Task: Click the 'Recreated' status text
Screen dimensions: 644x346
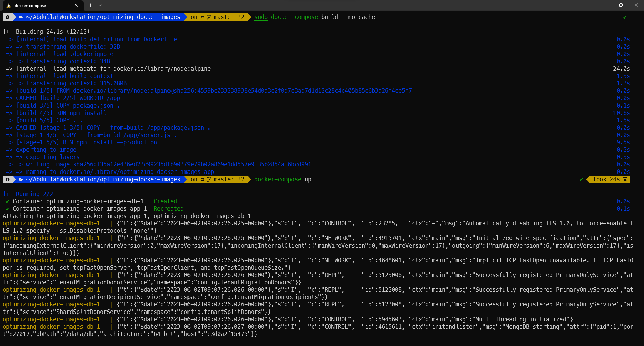Action: click(168, 209)
